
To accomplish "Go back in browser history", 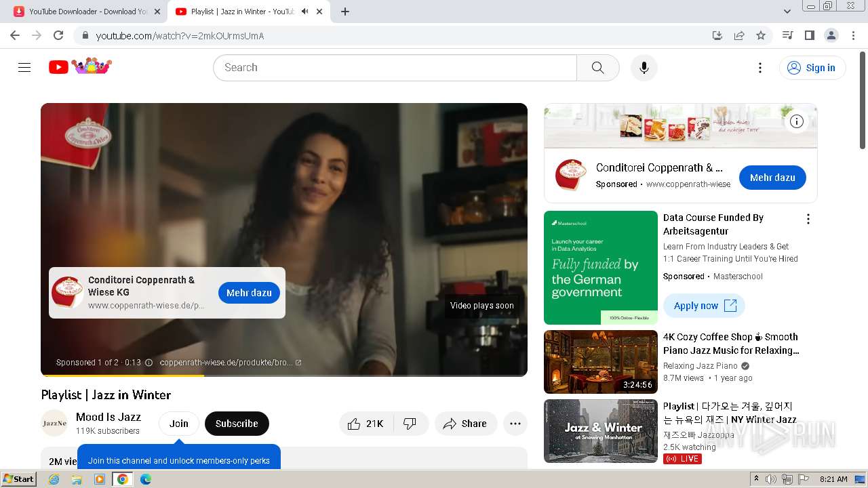I will click(15, 35).
